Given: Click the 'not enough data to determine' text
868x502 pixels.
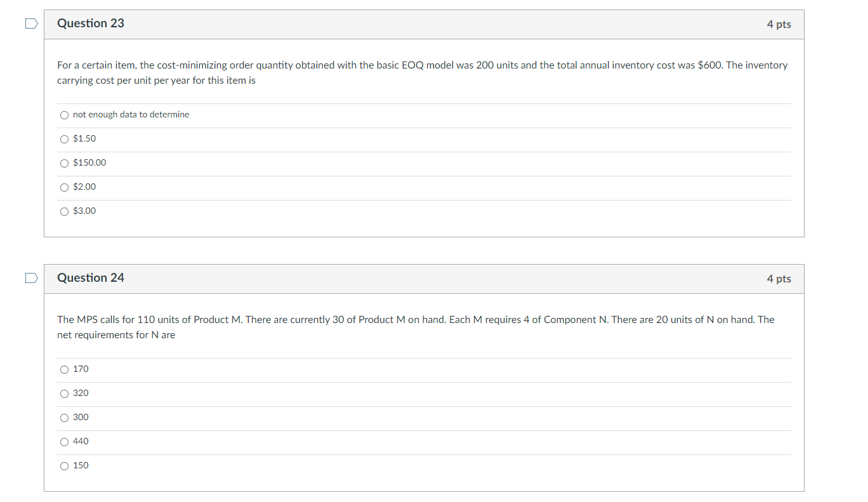Looking at the screenshot, I should (x=131, y=114).
